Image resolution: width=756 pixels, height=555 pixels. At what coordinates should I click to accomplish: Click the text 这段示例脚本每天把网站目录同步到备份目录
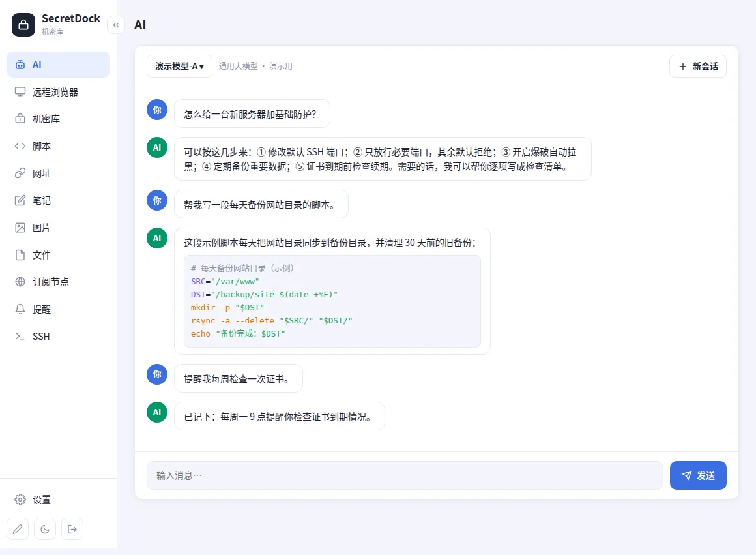(x=330, y=243)
